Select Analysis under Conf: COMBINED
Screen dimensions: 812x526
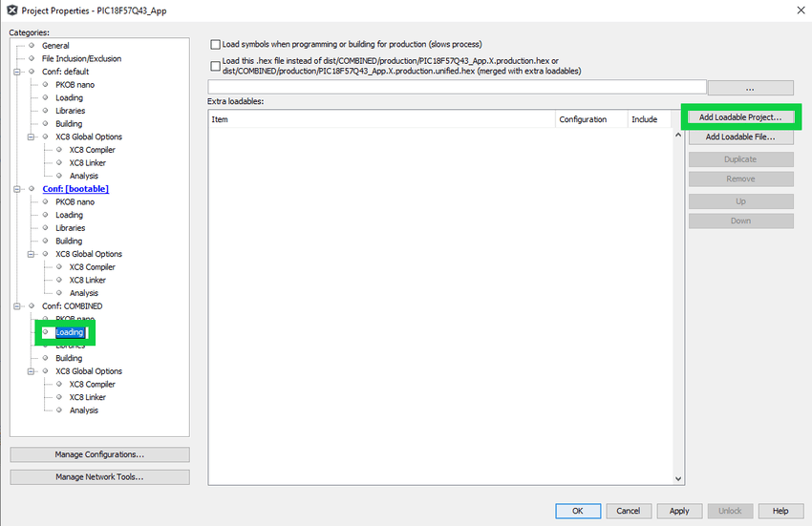[83, 410]
